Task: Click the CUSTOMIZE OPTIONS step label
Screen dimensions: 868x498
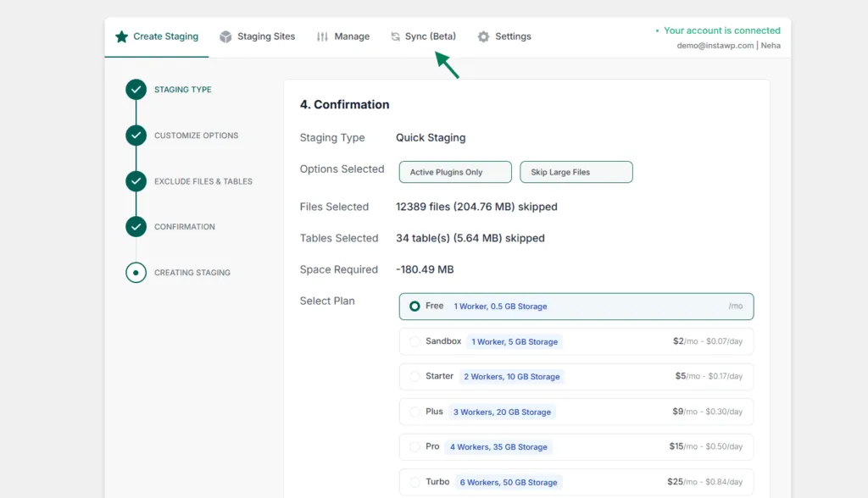Action: (197, 136)
